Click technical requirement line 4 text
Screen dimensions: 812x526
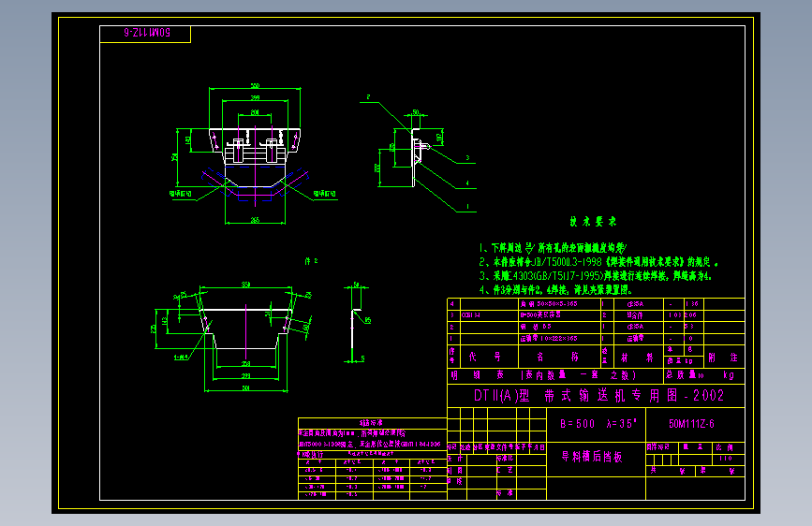[555, 290]
